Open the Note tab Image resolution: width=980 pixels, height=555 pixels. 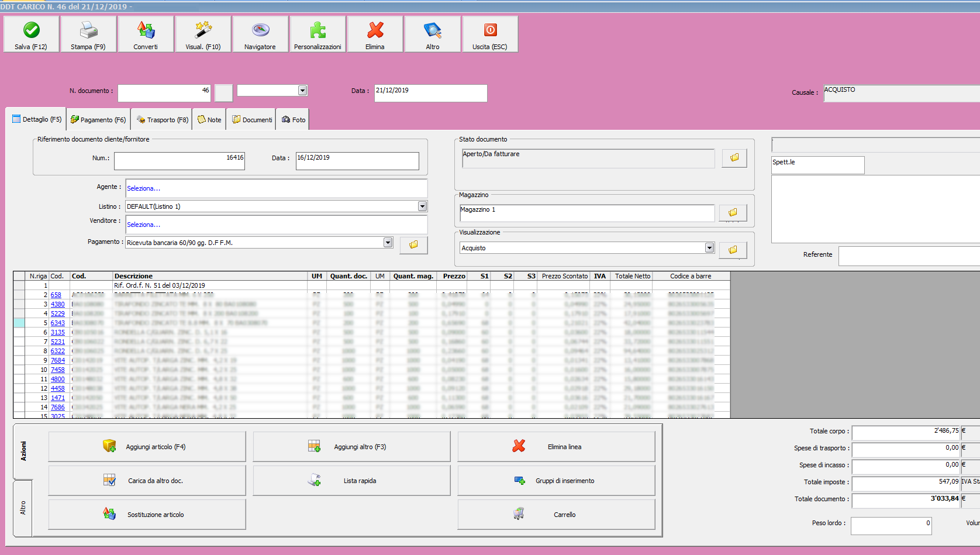(209, 120)
